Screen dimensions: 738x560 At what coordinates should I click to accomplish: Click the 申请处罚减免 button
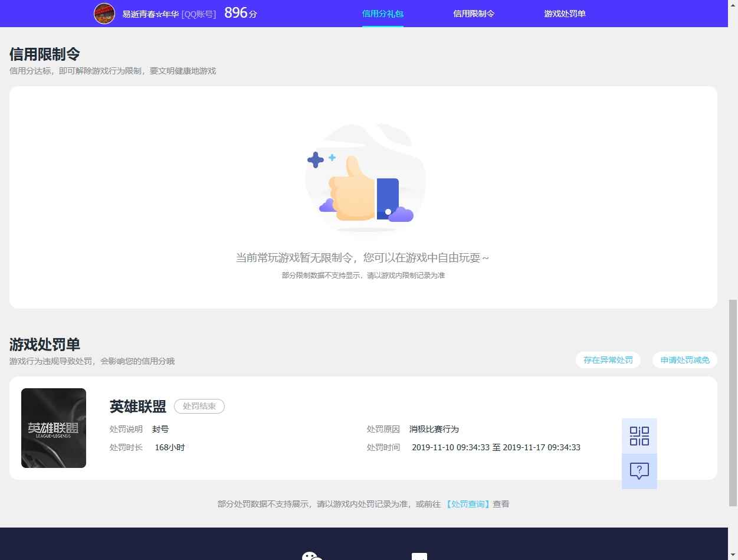coord(685,360)
